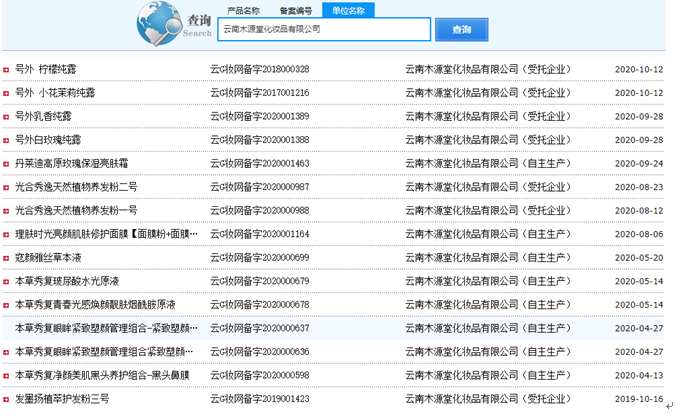698x416 pixels.
Task: Open product 丹莱迪高原玫瑰保湿亮肤霜
Action: point(72,164)
